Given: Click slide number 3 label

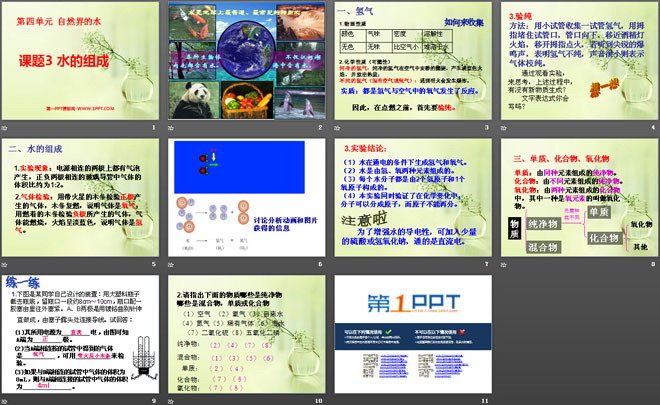Looking at the screenshot, I should click(x=487, y=128).
